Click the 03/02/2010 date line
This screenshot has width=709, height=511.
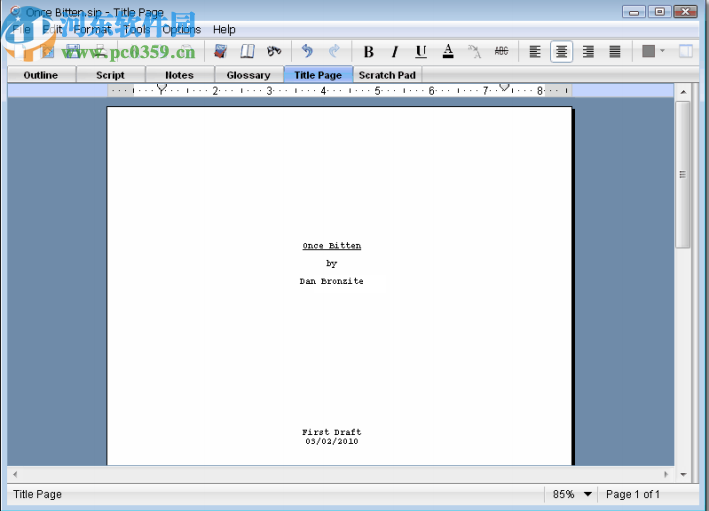(332, 441)
